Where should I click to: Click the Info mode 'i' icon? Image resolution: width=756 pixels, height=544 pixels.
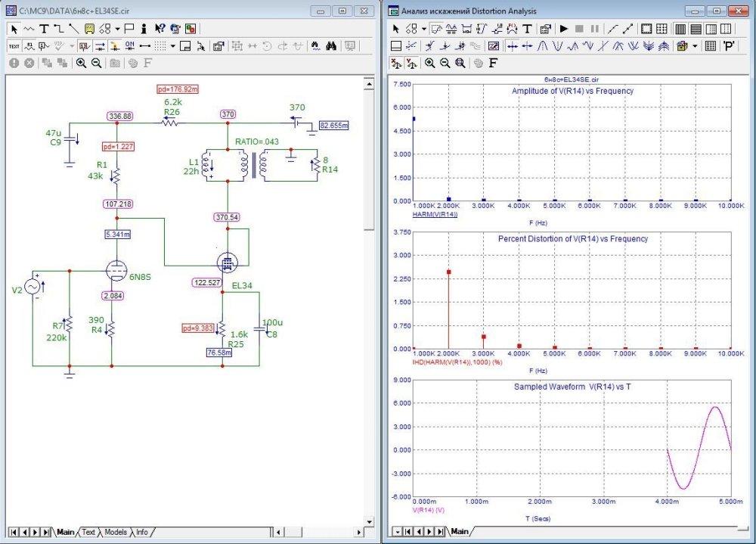[144, 29]
